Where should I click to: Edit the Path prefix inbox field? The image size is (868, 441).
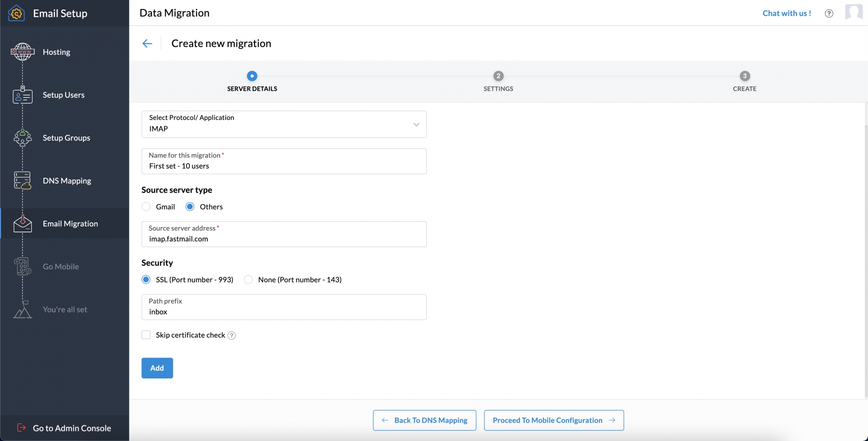click(284, 311)
